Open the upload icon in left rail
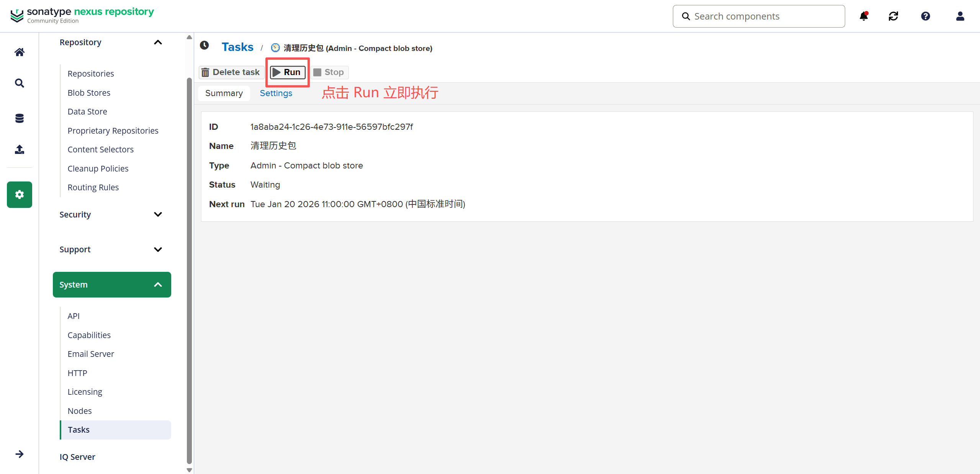The height and width of the screenshot is (474, 980). click(20, 149)
